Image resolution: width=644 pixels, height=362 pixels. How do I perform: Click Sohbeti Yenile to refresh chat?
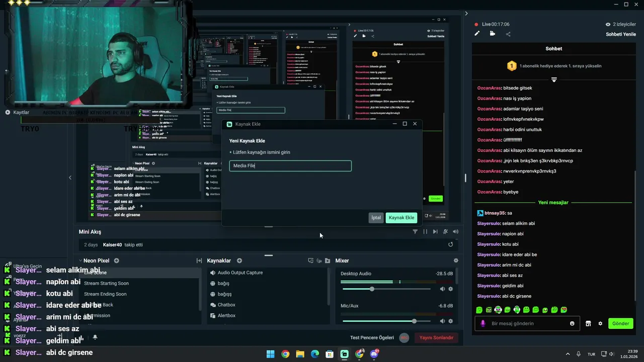[x=621, y=34]
